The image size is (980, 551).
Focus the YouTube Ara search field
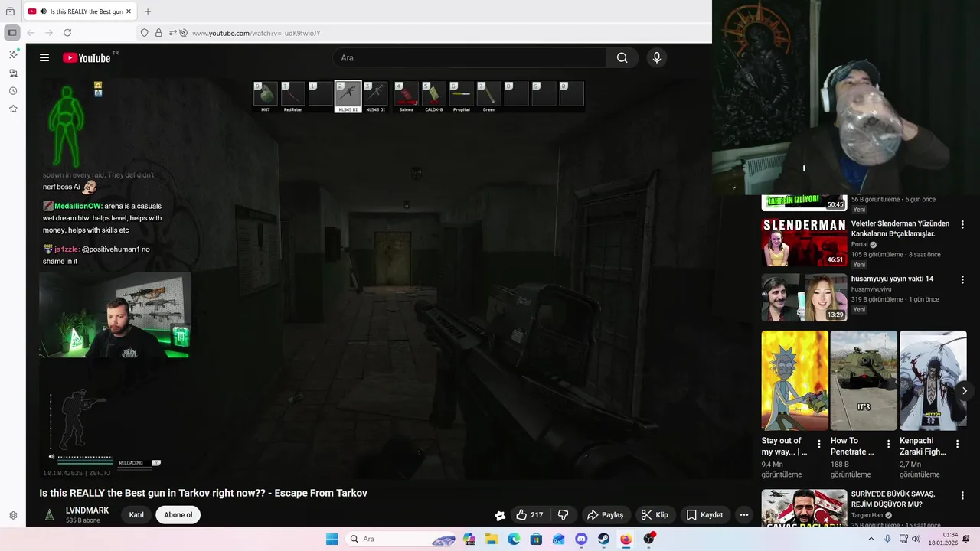[469, 58]
